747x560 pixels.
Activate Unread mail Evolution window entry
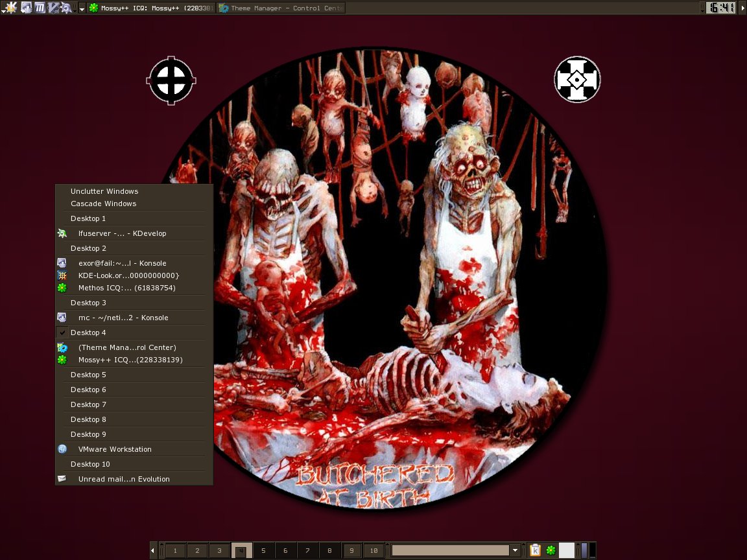[134, 478]
